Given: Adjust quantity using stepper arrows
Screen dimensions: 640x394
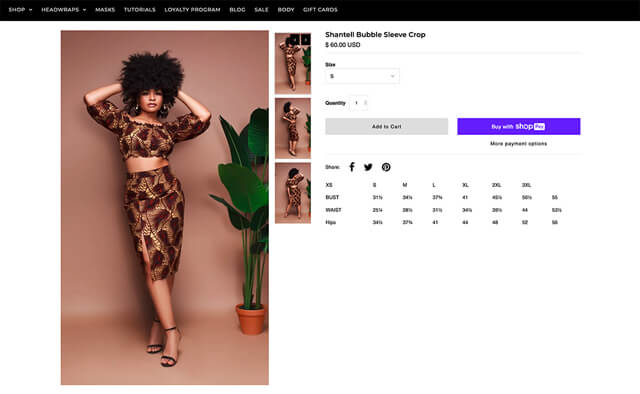Looking at the screenshot, I should (x=365, y=103).
